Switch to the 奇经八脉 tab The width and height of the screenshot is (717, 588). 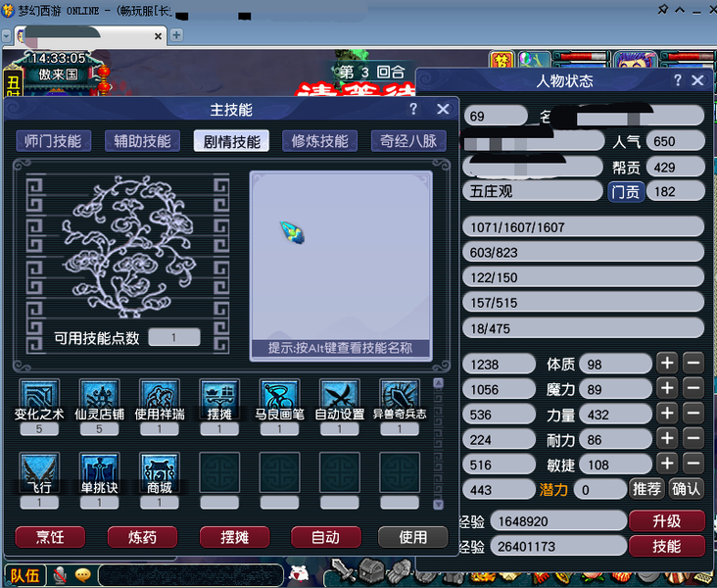(408, 141)
